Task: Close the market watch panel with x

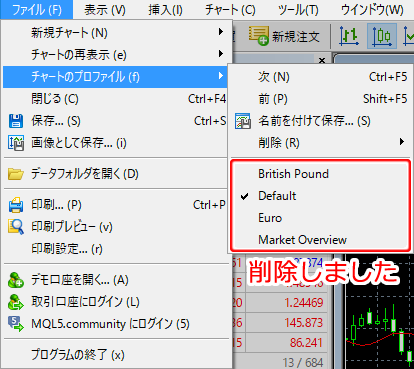Action: [322, 61]
